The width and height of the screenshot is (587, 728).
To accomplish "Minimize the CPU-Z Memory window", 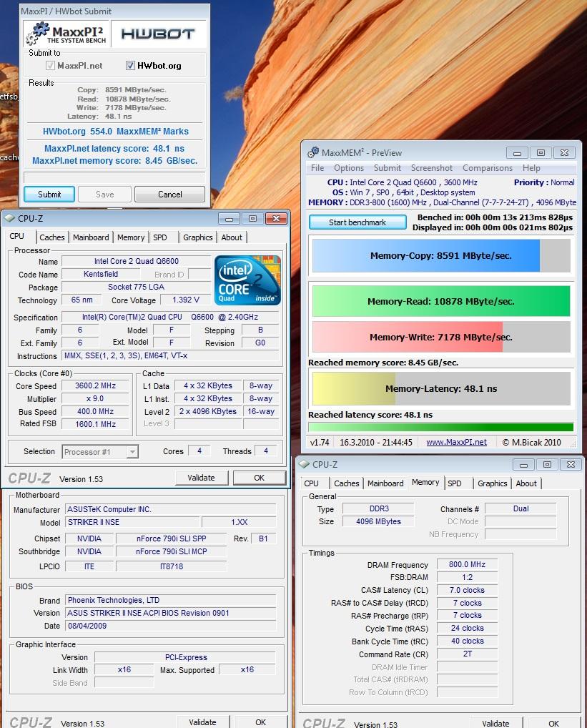I will point(524,464).
